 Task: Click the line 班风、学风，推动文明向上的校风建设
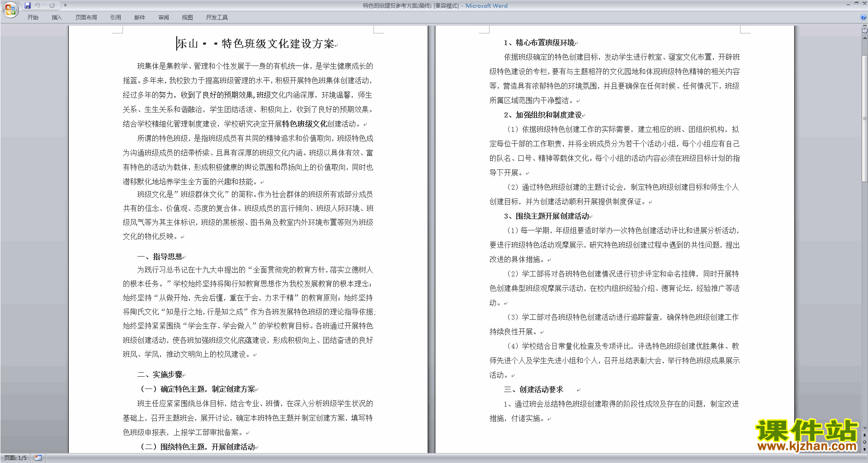pyautogui.click(x=188, y=354)
